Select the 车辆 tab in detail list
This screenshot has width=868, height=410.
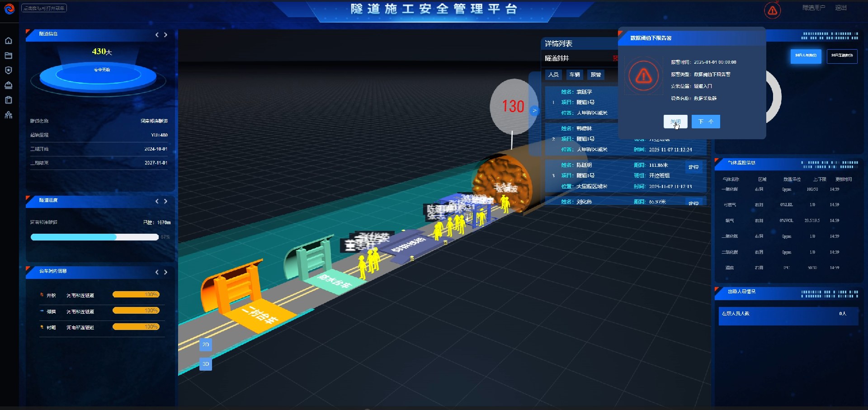click(575, 75)
